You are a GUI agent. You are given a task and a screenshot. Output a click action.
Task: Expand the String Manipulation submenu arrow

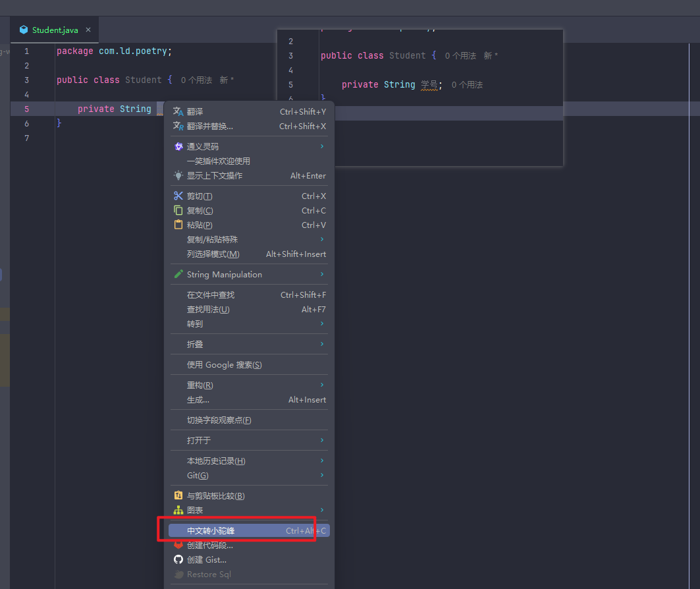[x=322, y=274]
